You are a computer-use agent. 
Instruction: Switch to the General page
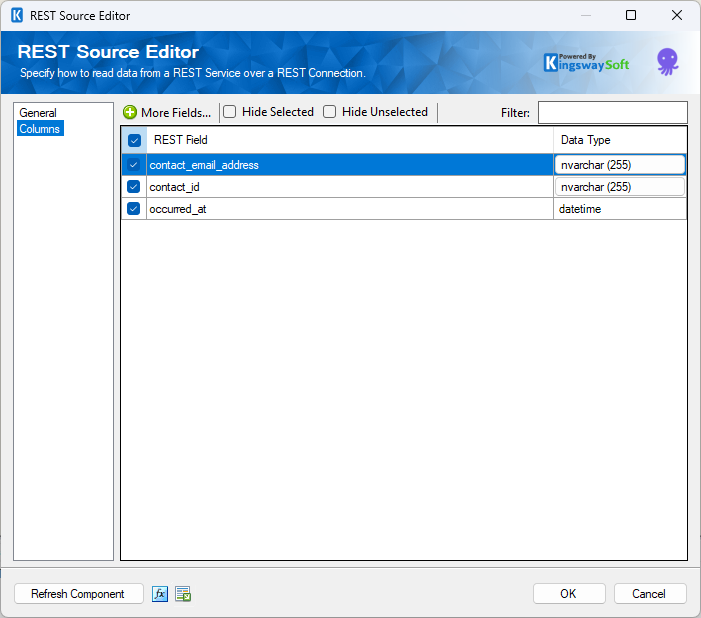tap(38, 113)
